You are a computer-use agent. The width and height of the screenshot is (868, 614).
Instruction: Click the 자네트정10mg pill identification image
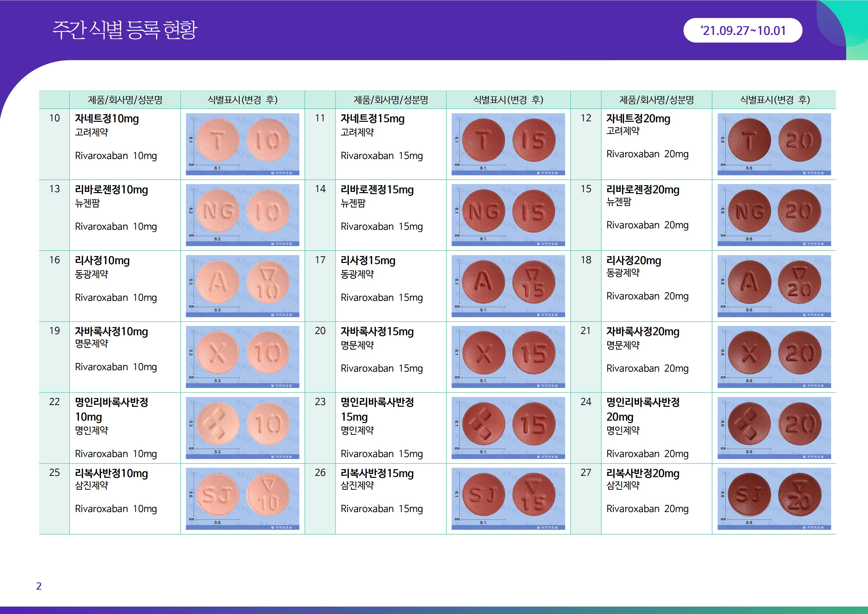pyautogui.click(x=242, y=144)
